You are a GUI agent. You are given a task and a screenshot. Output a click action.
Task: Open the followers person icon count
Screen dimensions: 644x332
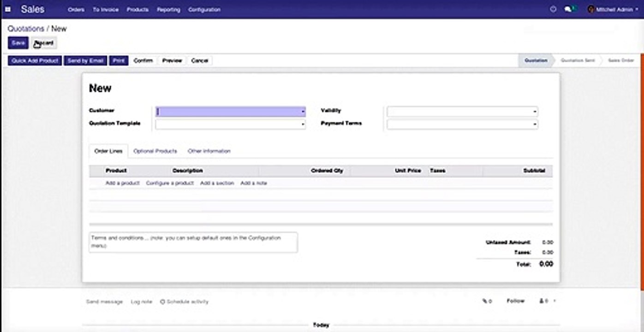543,301
